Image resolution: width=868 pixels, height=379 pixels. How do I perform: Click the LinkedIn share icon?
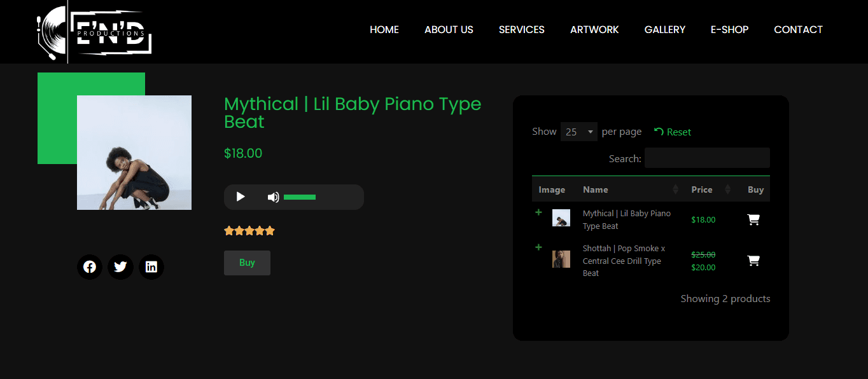[x=151, y=267]
